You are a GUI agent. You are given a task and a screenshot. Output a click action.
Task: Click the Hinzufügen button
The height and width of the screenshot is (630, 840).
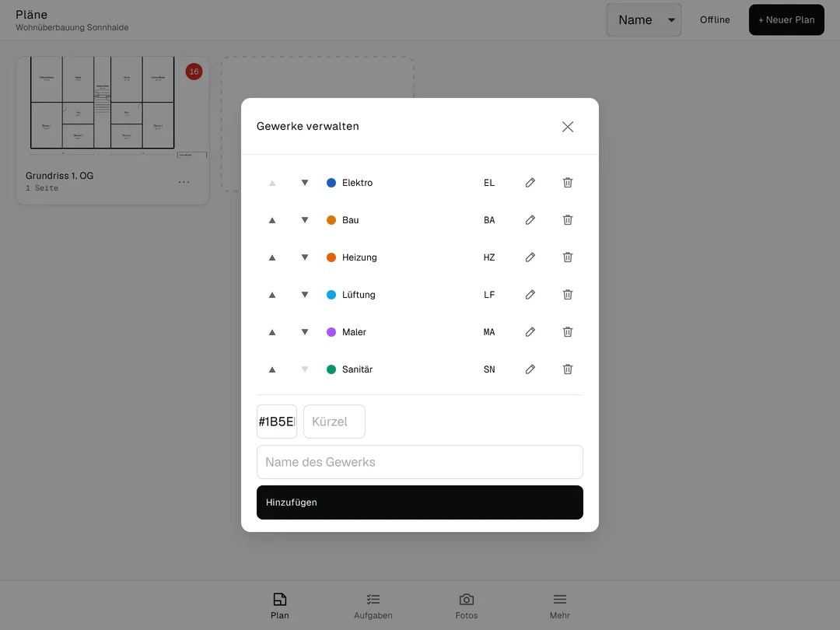[x=420, y=502]
